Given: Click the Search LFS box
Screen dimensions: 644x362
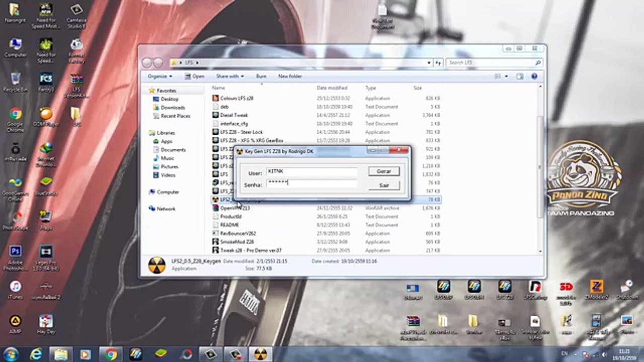Looking at the screenshot, I should (495, 63).
